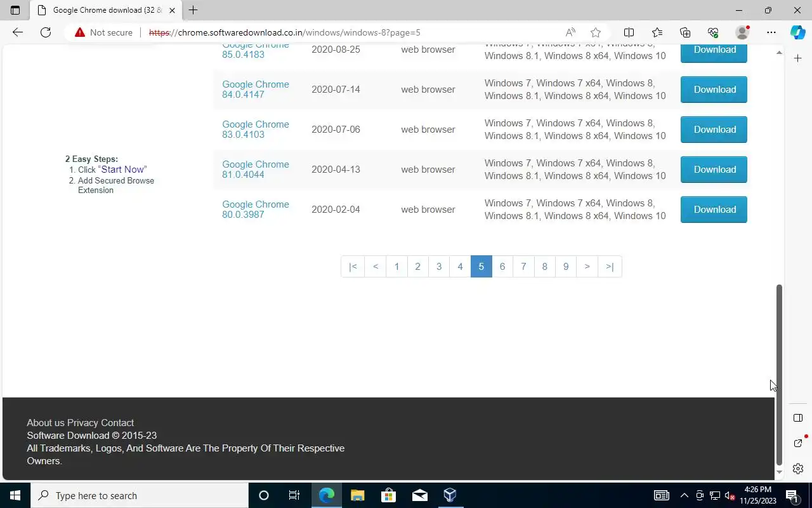Click the page vertical scrollbar thumb
Viewport: 812px width, 508px height.
pyautogui.click(x=779, y=375)
